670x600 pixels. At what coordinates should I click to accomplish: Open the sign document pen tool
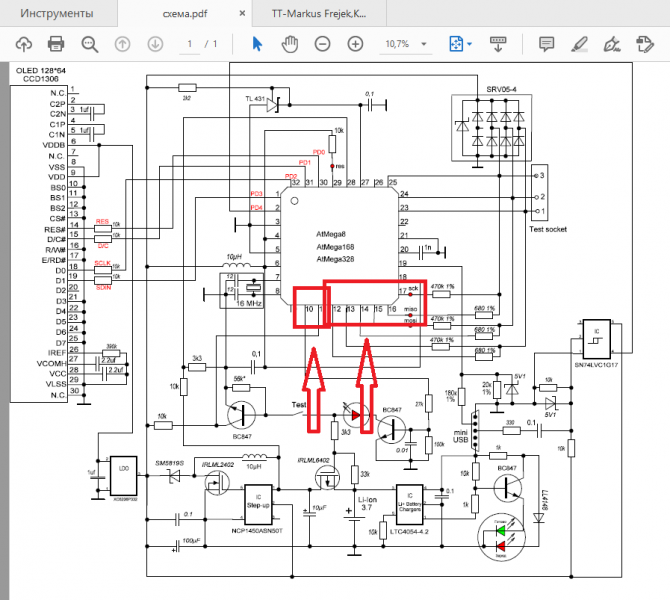click(612, 44)
